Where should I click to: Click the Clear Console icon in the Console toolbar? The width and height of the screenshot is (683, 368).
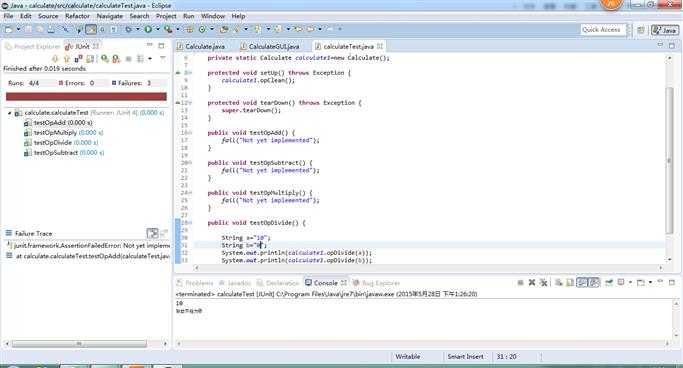(x=558, y=283)
